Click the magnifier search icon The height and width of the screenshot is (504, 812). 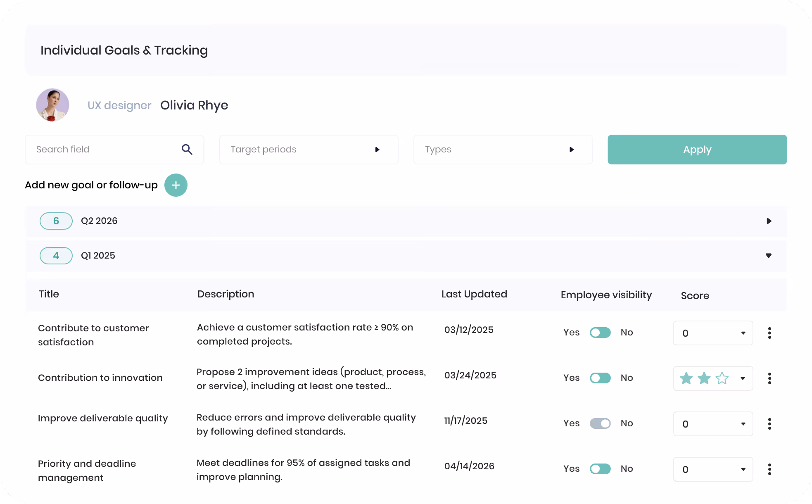coord(187,150)
